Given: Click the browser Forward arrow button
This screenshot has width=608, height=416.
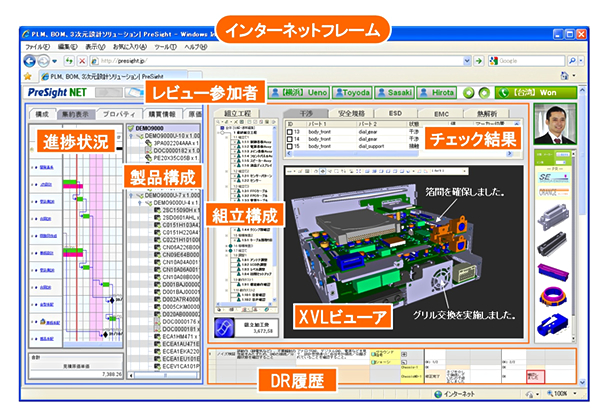Looking at the screenshot, I should 43,61.
